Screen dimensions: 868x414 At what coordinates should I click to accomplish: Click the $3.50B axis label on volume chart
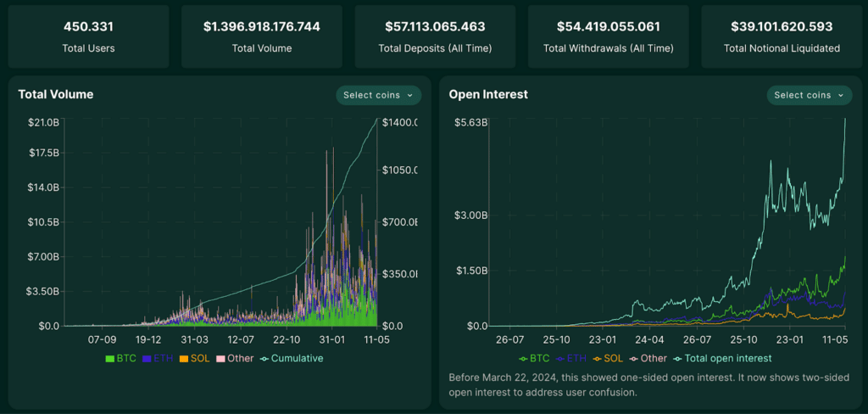(42, 291)
